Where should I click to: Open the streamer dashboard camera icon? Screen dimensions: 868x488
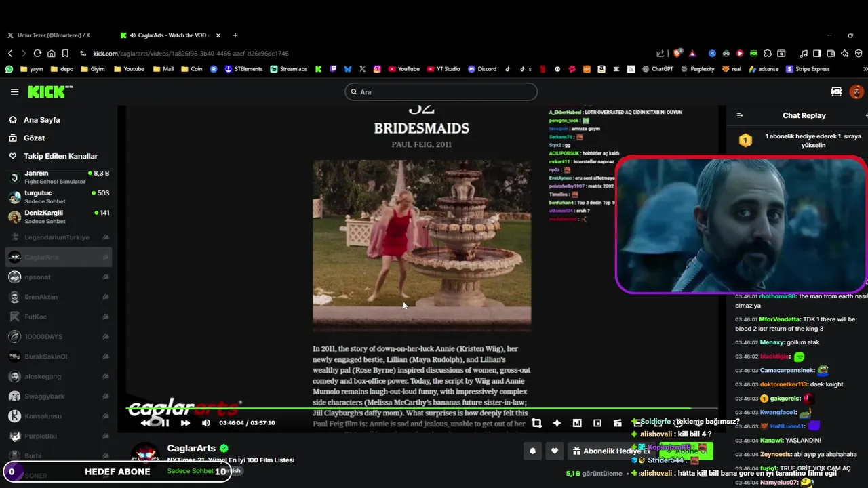836,91
